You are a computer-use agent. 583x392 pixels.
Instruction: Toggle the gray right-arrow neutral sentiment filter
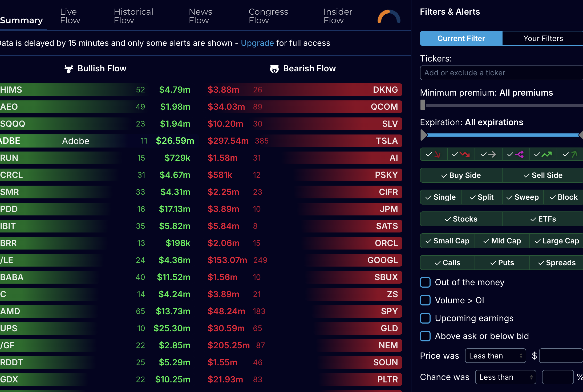click(488, 154)
